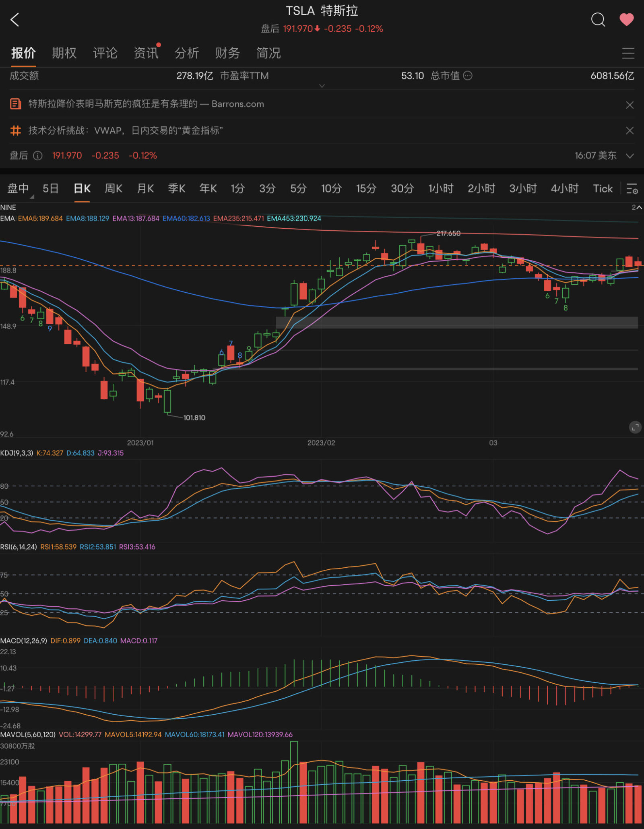Click the VOL:14299.77 volume value

[x=80, y=734]
